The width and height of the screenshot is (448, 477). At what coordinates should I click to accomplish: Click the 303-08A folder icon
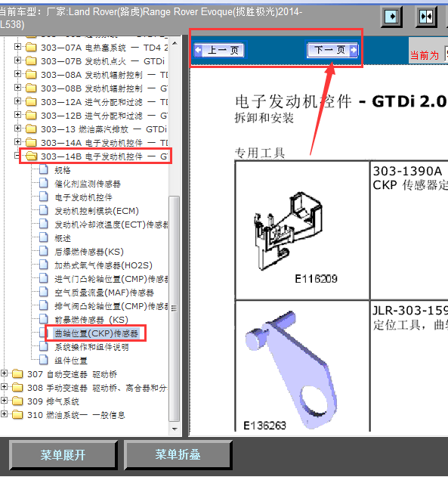31,75
